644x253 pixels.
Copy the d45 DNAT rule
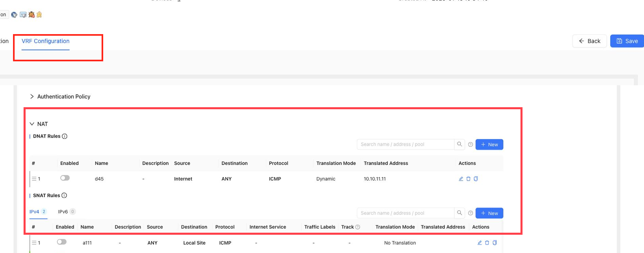click(x=476, y=179)
